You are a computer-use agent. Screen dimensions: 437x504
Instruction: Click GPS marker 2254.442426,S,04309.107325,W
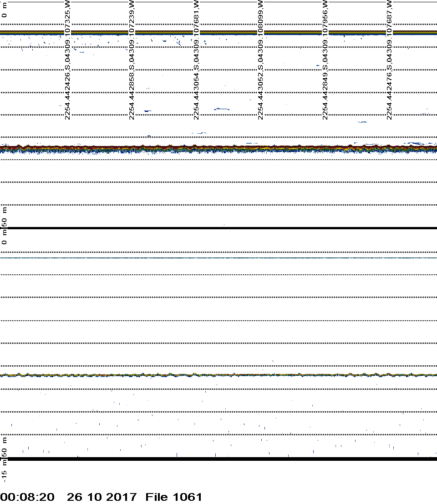67,60
